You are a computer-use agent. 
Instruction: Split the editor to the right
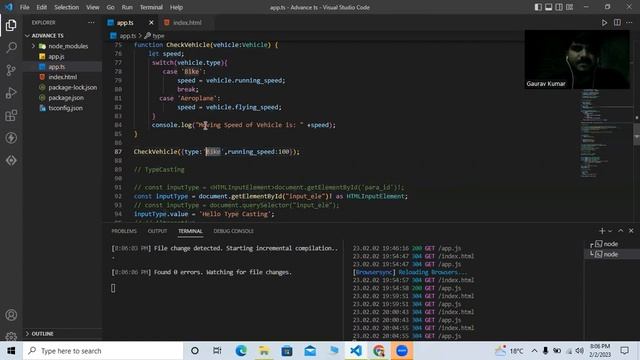click(x=617, y=23)
